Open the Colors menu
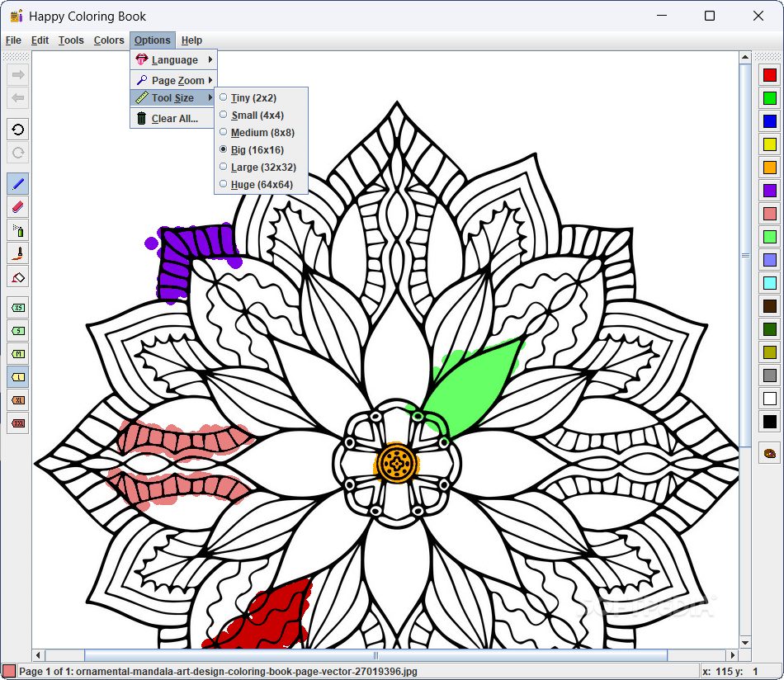This screenshot has height=680, width=784. 109,40
